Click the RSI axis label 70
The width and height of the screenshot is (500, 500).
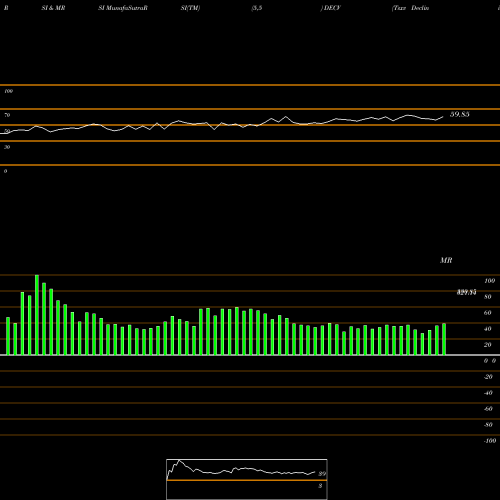tap(7, 115)
